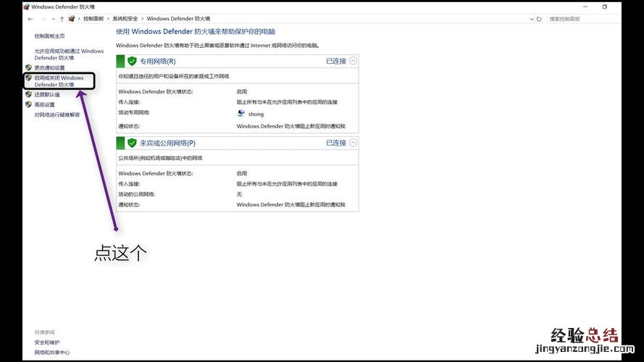644x362 pixels.
Task: Click the shield icon beside 高级设置
Action: [28, 104]
